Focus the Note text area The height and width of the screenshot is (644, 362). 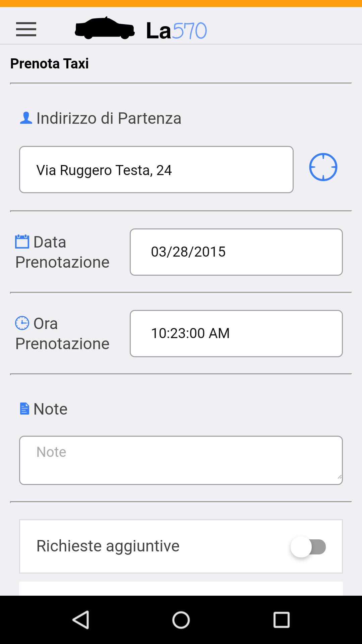click(181, 460)
